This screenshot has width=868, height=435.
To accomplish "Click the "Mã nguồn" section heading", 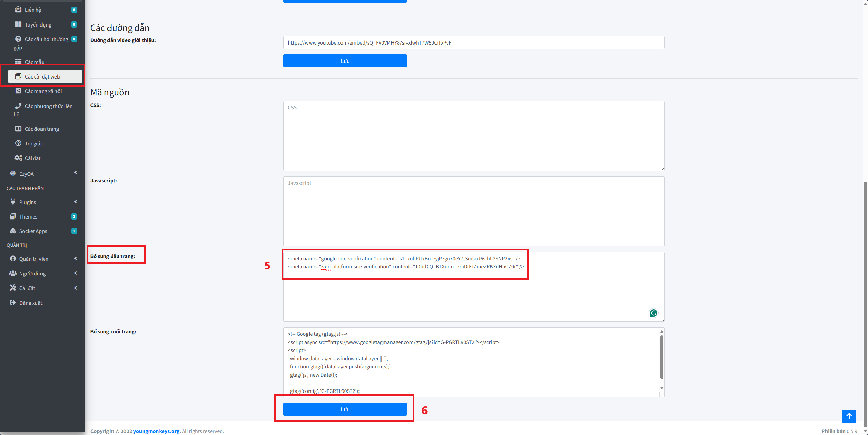I will coord(110,92).
